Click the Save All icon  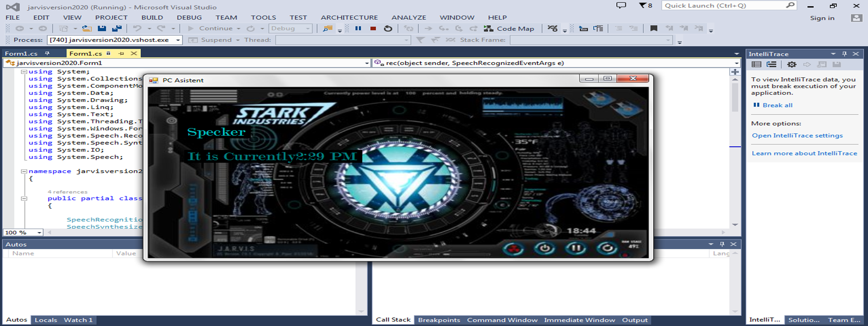pyautogui.click(x=117, y=29)
